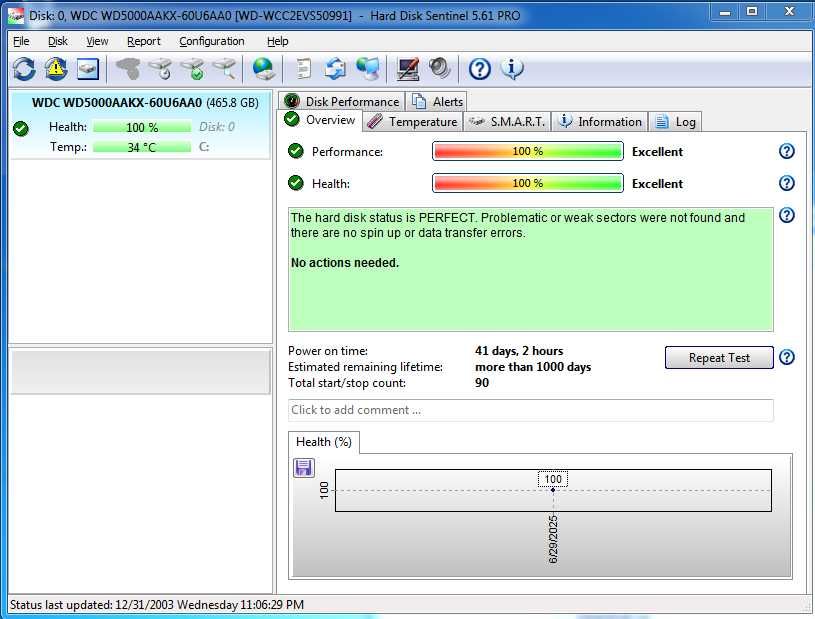Click the start/stop count value 90

482,383
